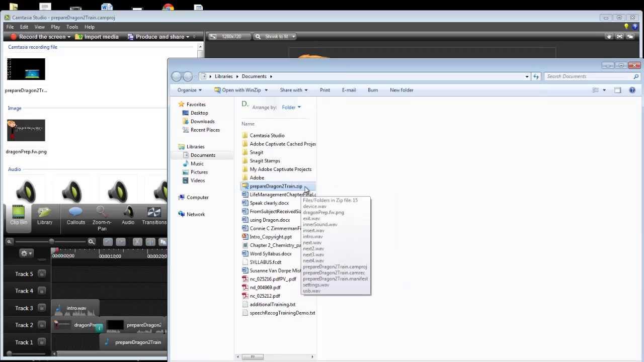The image size is (644, 362).
Task: Open the address bar history dropdown
Action: pos(527,76)
